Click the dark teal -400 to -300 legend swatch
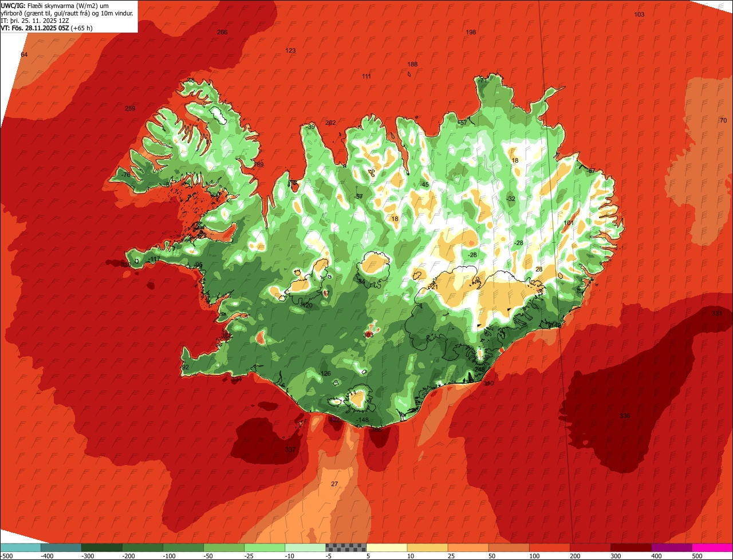733x560 pixels. pyautogui.click(x=61, y=547)
